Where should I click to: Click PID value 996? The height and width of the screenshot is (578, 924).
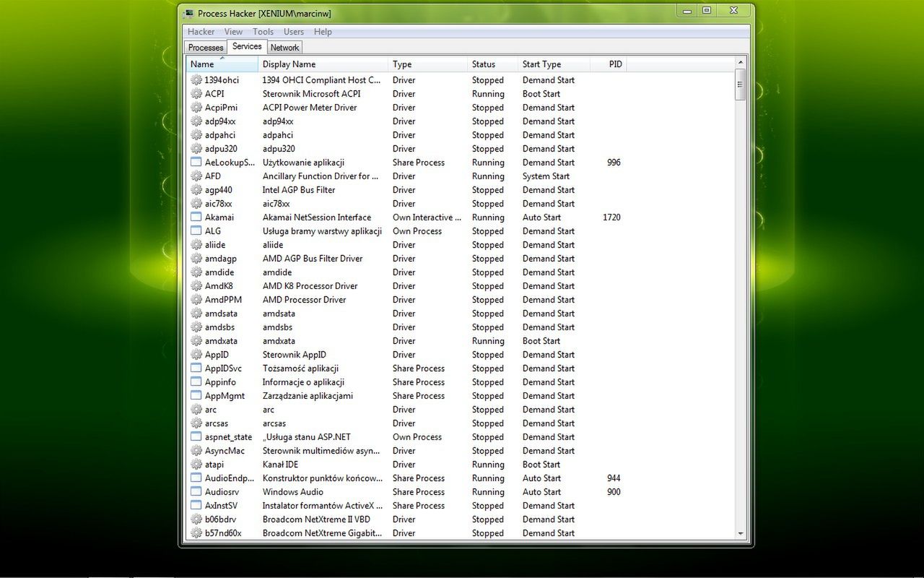(614, 163)
